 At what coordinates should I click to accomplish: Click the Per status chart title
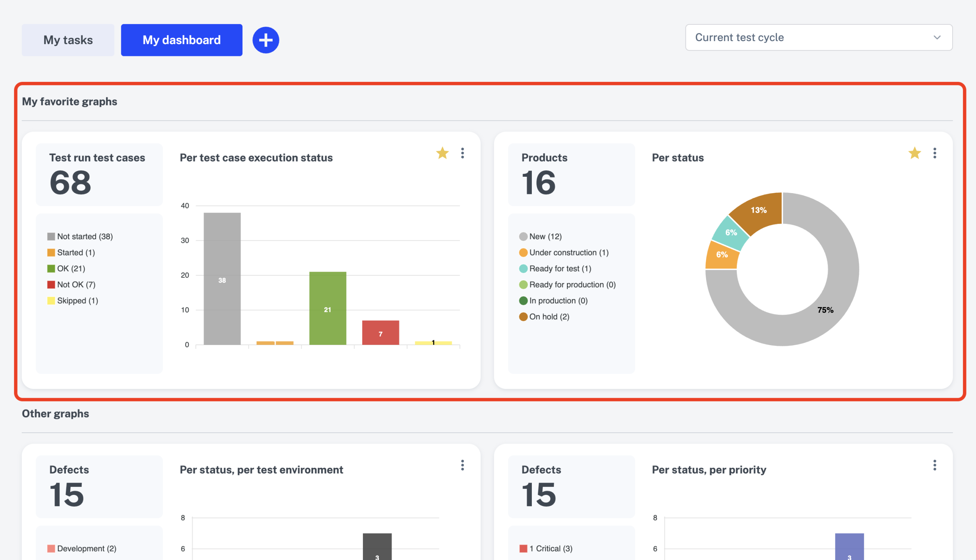[678, 158]
